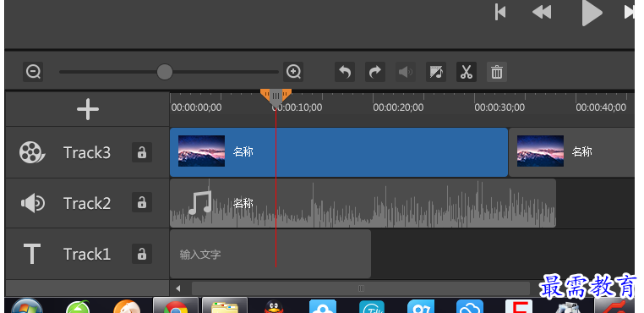
Task: Delete the clip with the trash icon
Action: 497,72
